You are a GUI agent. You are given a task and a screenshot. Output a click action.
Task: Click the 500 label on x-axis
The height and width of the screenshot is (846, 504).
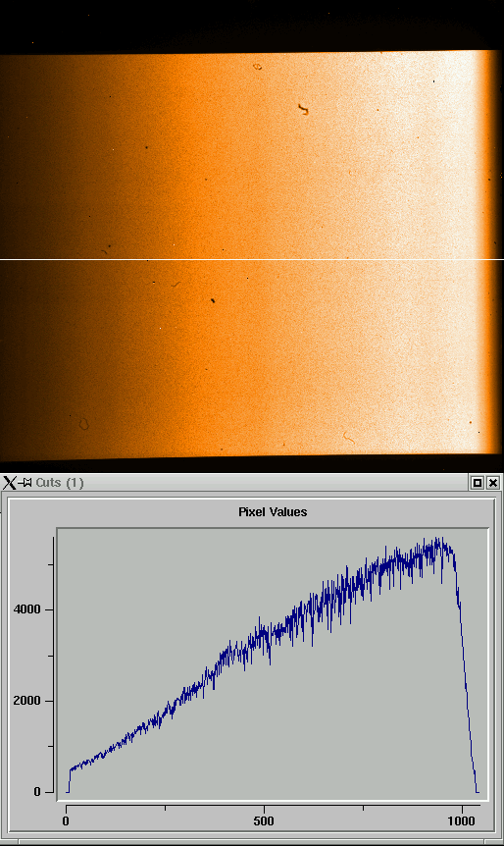pos(264,821)
